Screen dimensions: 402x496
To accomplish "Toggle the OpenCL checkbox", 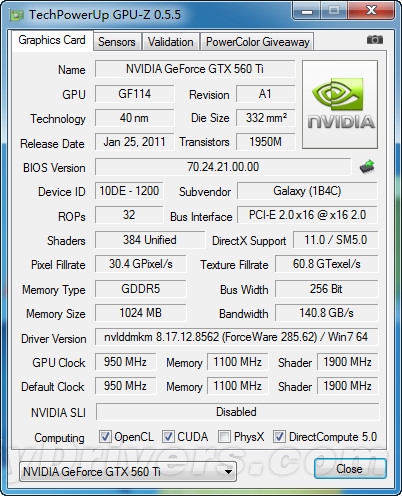I will pyautogui.click(x=105, y=436).
